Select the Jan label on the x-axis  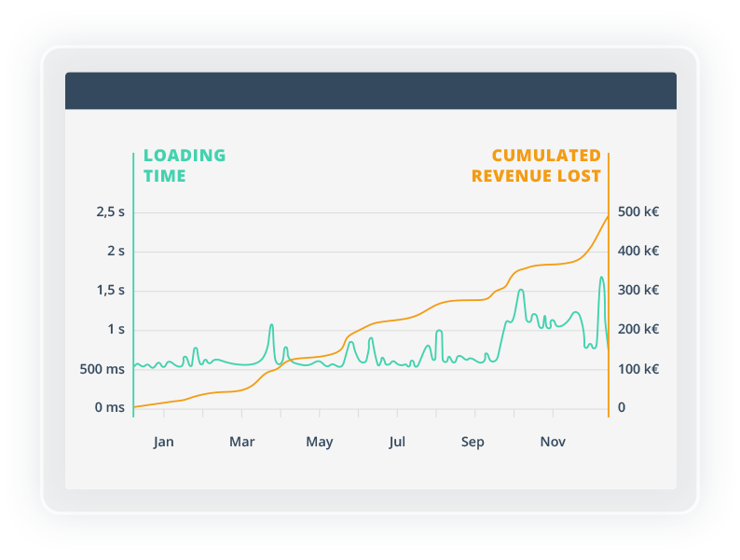coord(164,442)
